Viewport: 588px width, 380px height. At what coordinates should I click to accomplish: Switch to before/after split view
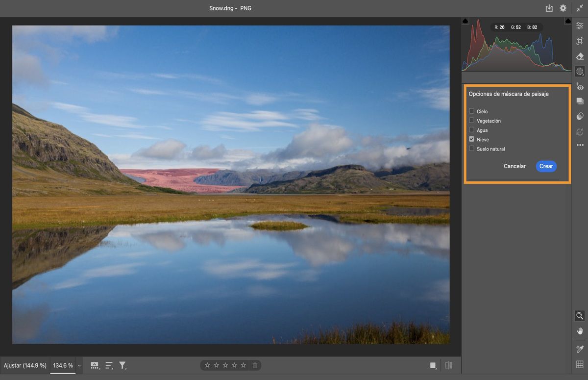pyautogui.click(x=448, y=365)
